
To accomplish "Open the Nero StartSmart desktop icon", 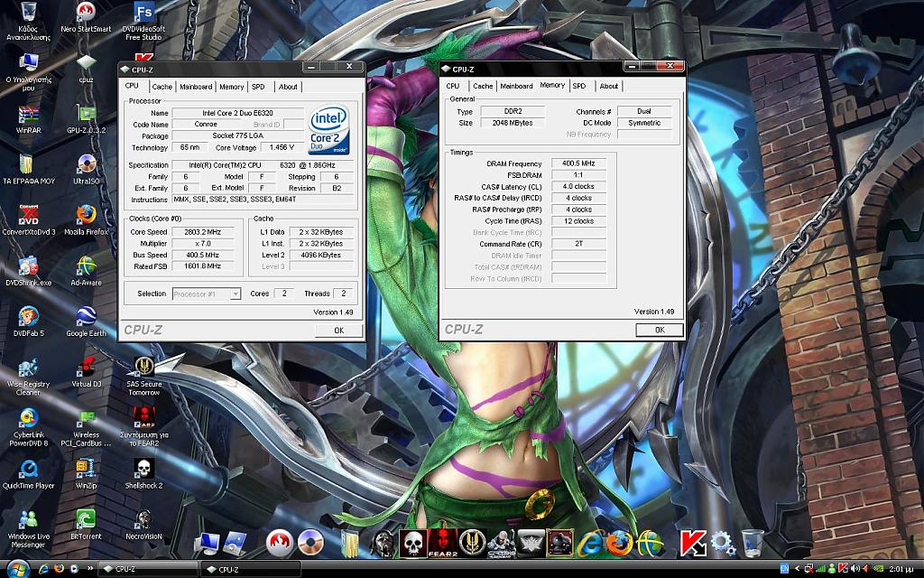I will (86, 16).
